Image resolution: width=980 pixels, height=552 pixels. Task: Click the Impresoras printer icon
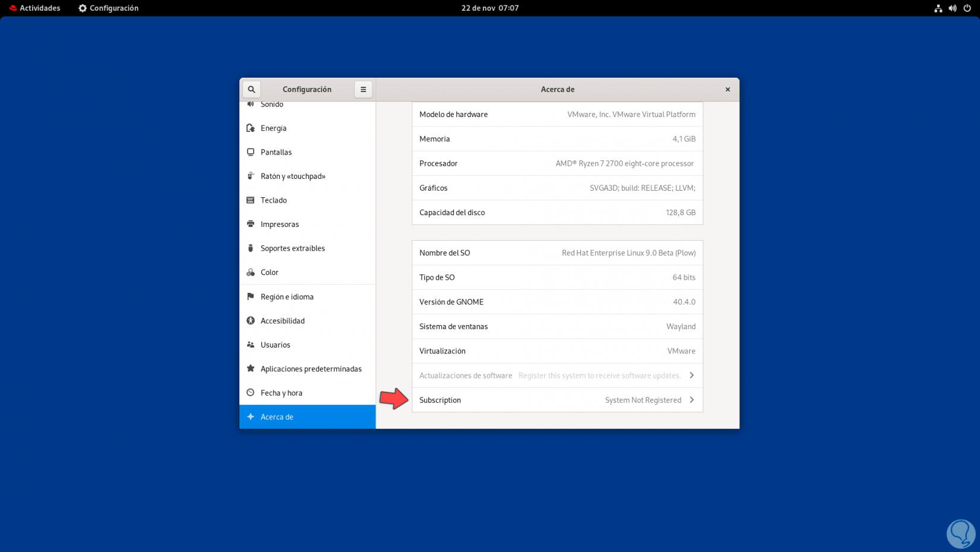[251, 225]
